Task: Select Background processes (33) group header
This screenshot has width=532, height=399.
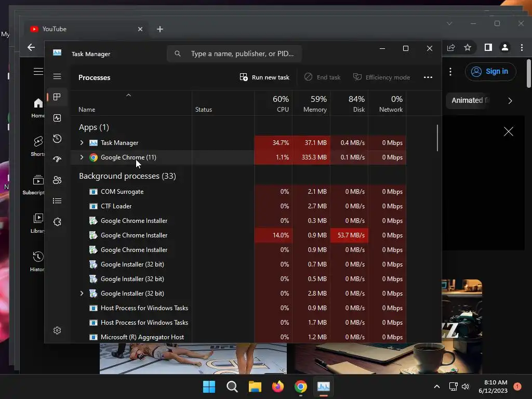Action: (128, 176)
